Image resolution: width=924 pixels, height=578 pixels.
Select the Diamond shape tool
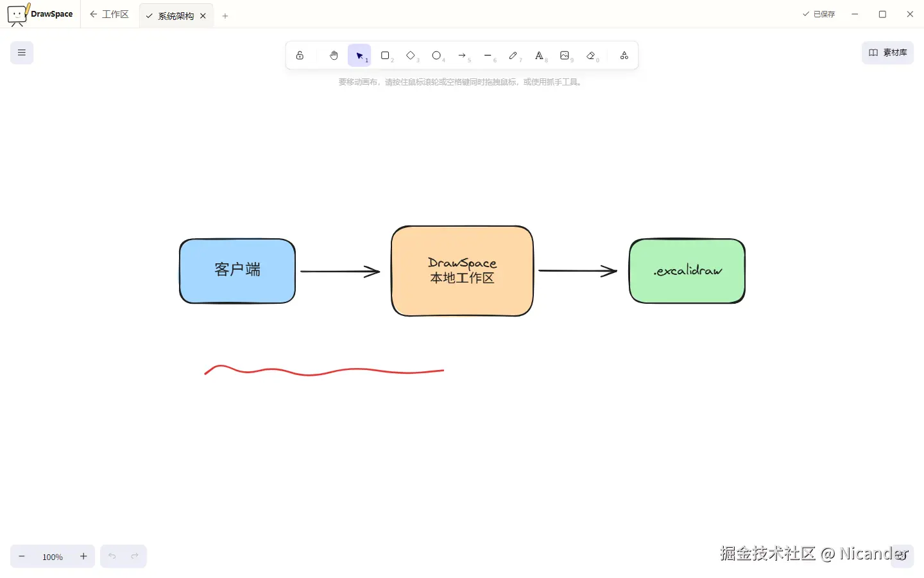pyautogui.click(x=411, y=55)
